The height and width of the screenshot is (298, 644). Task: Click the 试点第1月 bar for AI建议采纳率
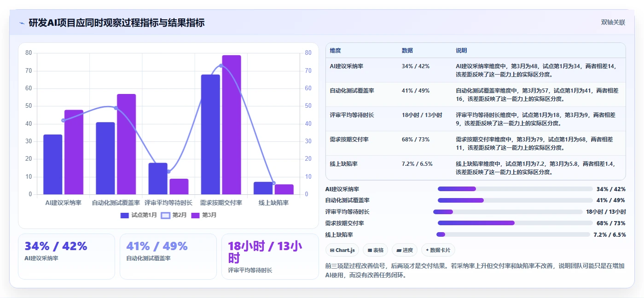tap(53, 164)
